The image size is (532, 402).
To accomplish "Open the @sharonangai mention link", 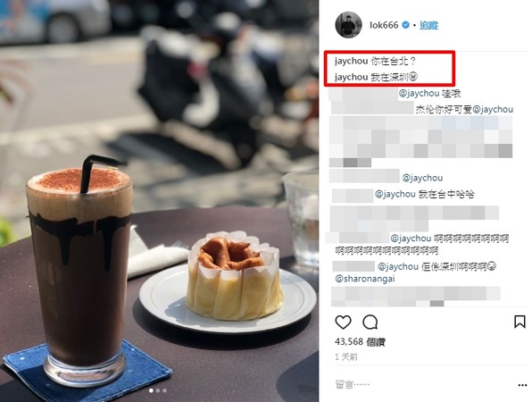I will click(x=365, y=279).
